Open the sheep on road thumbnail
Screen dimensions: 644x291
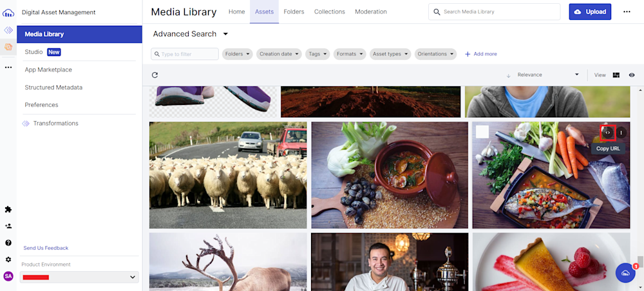(228, 175)
